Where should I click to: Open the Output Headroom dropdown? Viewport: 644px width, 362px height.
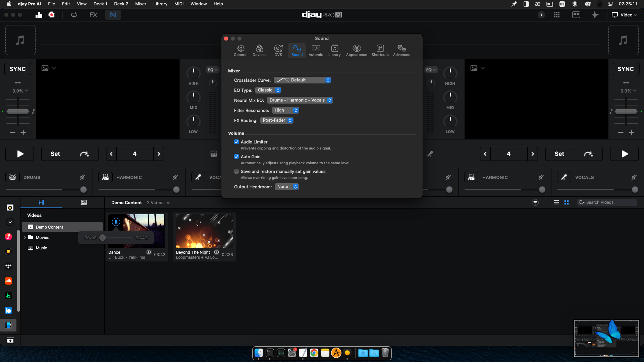pyautogui.click(x=287, y=187)
